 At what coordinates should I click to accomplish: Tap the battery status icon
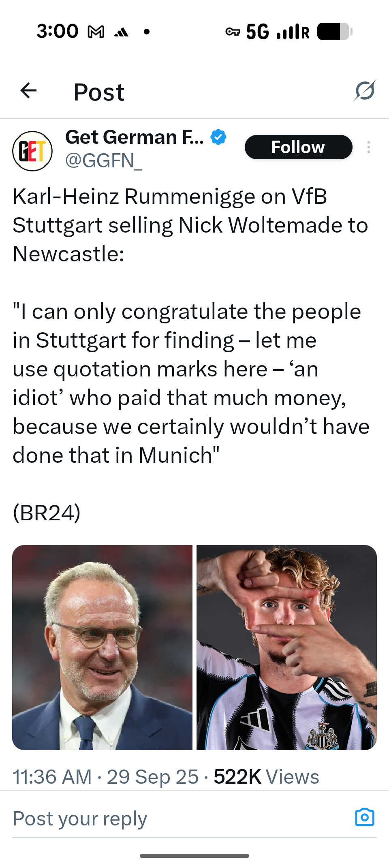tap(334, 32)
